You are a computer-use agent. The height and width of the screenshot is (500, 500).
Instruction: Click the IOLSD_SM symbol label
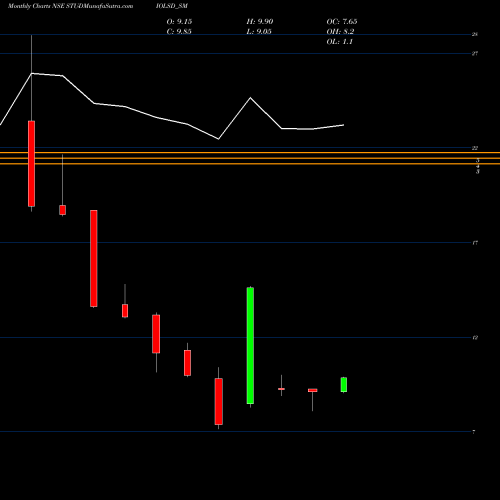(x=172, y=6)
